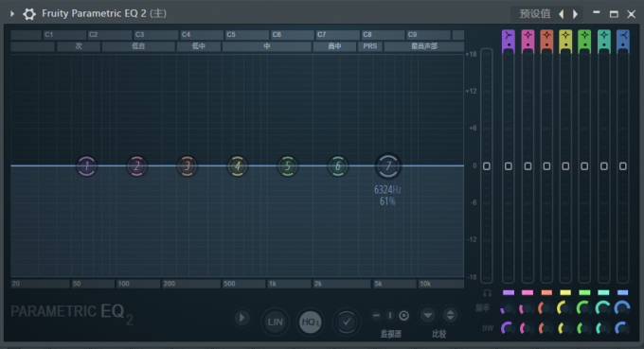Click the PRS range label

pyautogui.click(x=370, y=46)
